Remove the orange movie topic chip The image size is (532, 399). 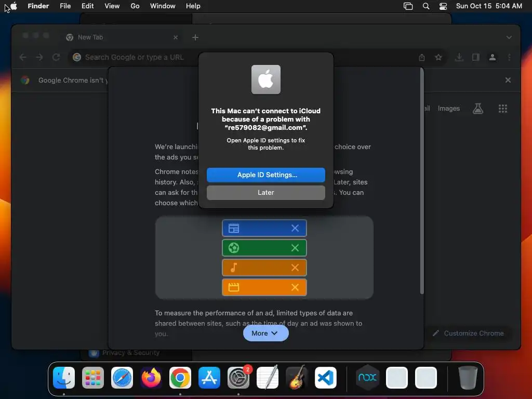[x=295, y=287]
